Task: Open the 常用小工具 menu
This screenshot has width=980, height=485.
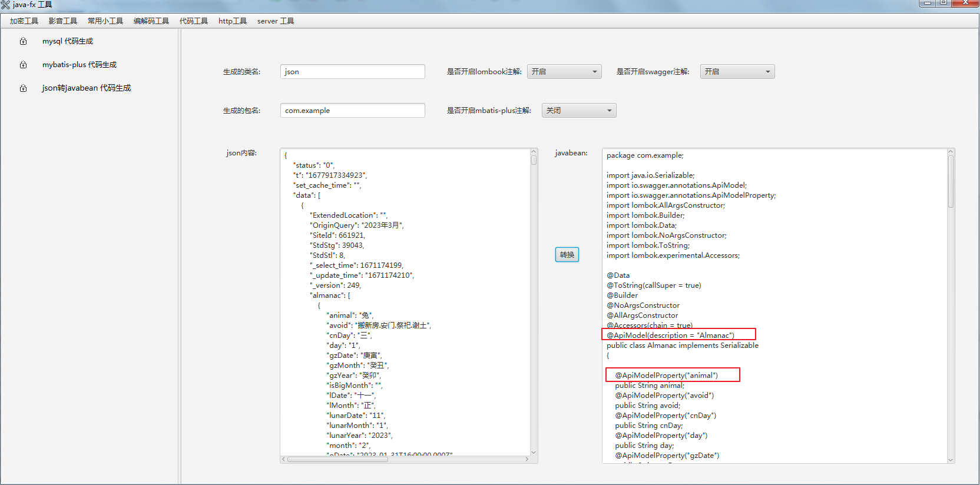Action: pyautogui.click(x=105, y=21)
